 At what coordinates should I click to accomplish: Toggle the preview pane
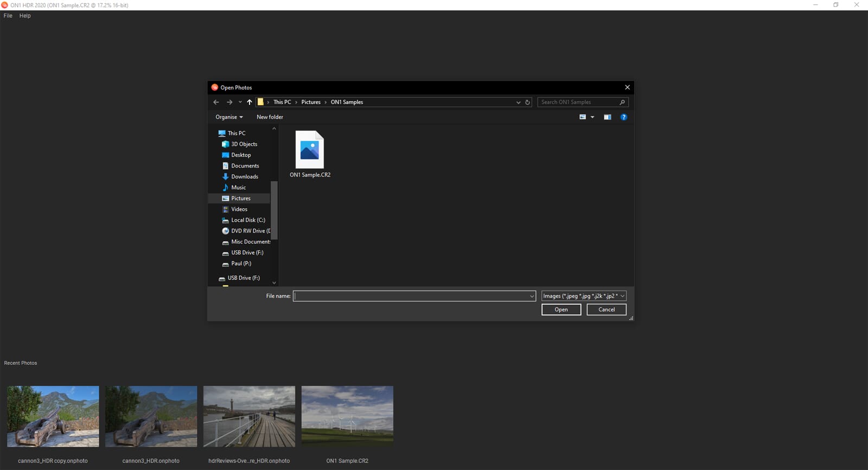coord(608,117)
